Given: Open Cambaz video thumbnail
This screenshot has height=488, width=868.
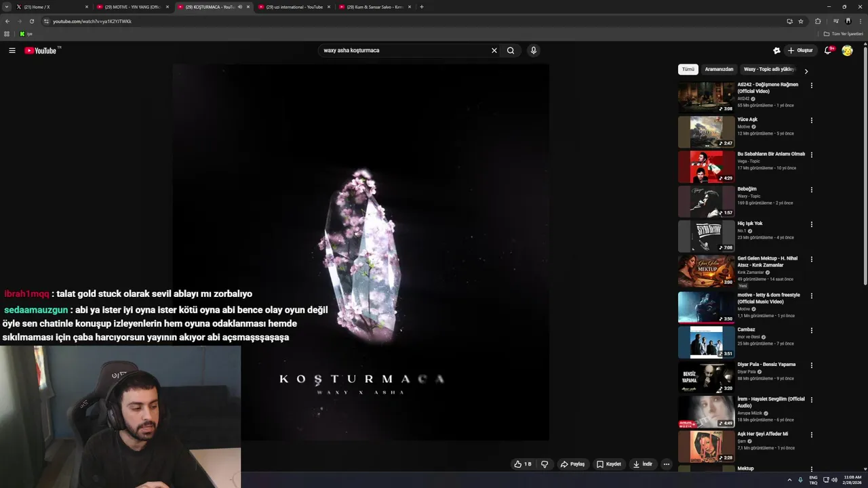Looking at the screenshot, I should point(706,342).
